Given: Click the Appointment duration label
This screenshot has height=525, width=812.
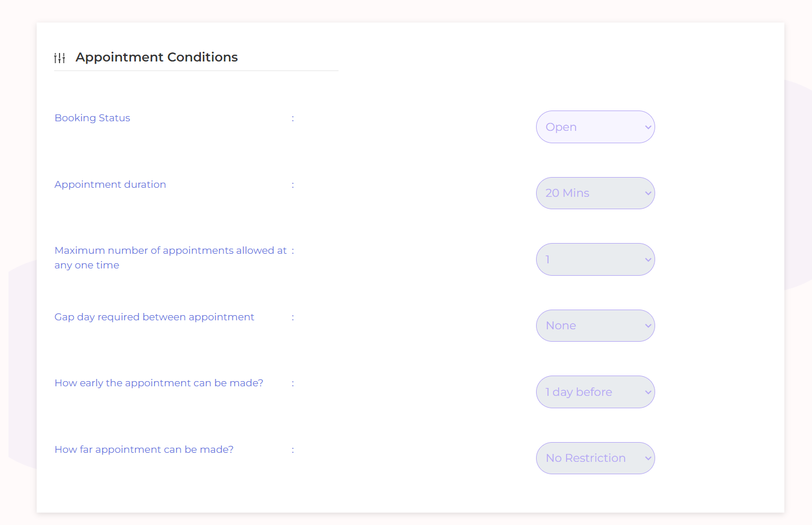Looking at the screenshot, I should pos(110,184).
